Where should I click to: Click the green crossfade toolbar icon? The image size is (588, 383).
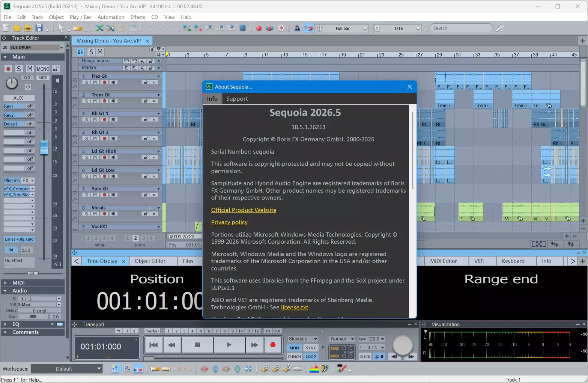click(99, 28)
